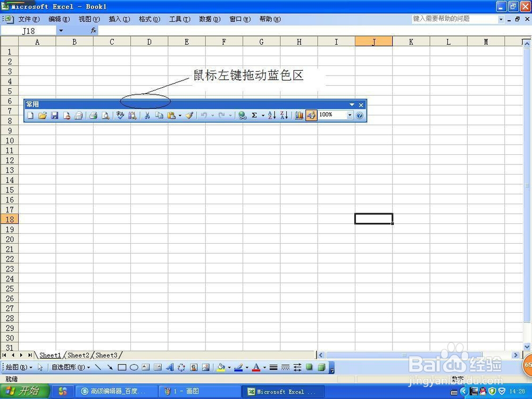
Task: Open the Shadow Style icon
Action: click(309, 367)
